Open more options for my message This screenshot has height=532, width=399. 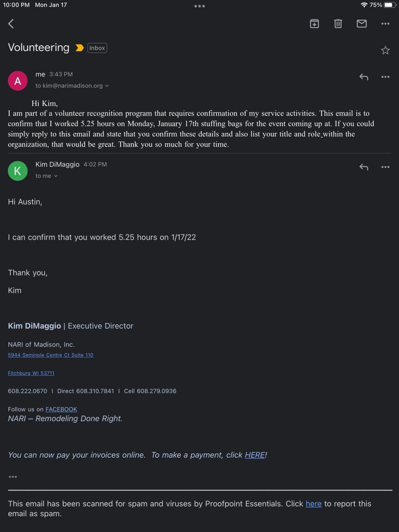385,77
